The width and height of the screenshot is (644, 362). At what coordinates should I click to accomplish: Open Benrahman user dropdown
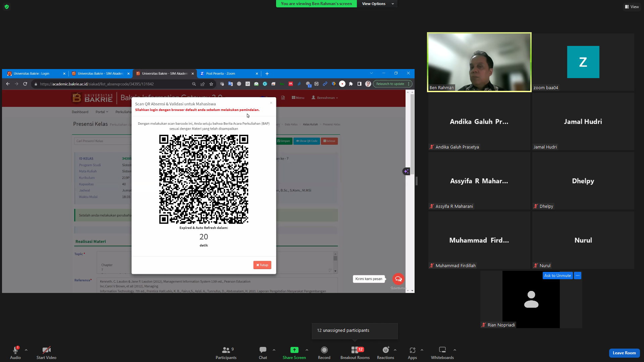pos(325,98)
